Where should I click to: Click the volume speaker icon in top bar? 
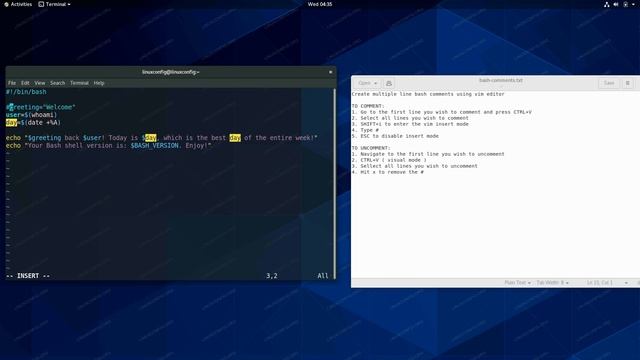pos(616,4)
